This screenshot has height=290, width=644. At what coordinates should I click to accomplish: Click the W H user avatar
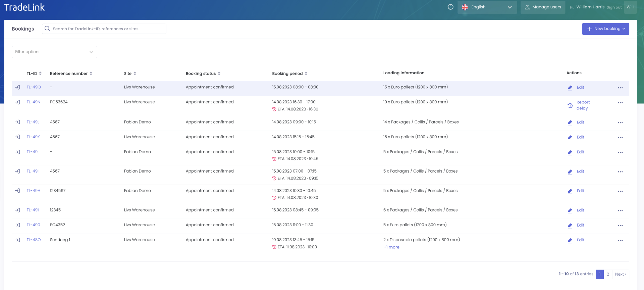[x=630, y=7]
